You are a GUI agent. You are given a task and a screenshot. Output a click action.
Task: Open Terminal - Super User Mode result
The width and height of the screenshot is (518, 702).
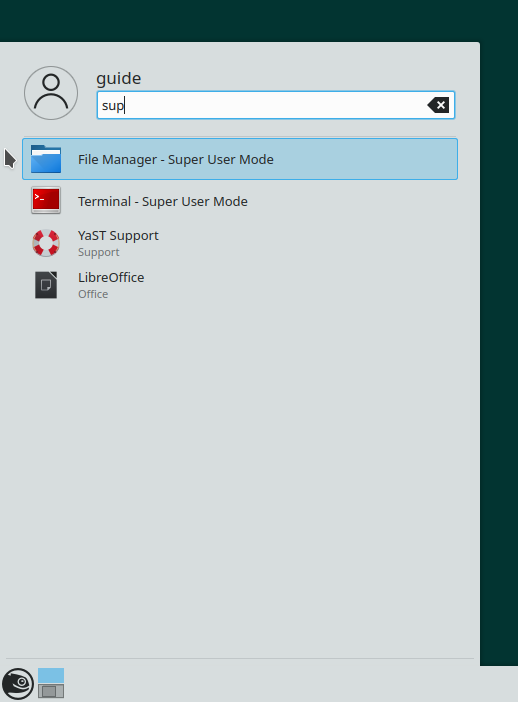point(240,201)
